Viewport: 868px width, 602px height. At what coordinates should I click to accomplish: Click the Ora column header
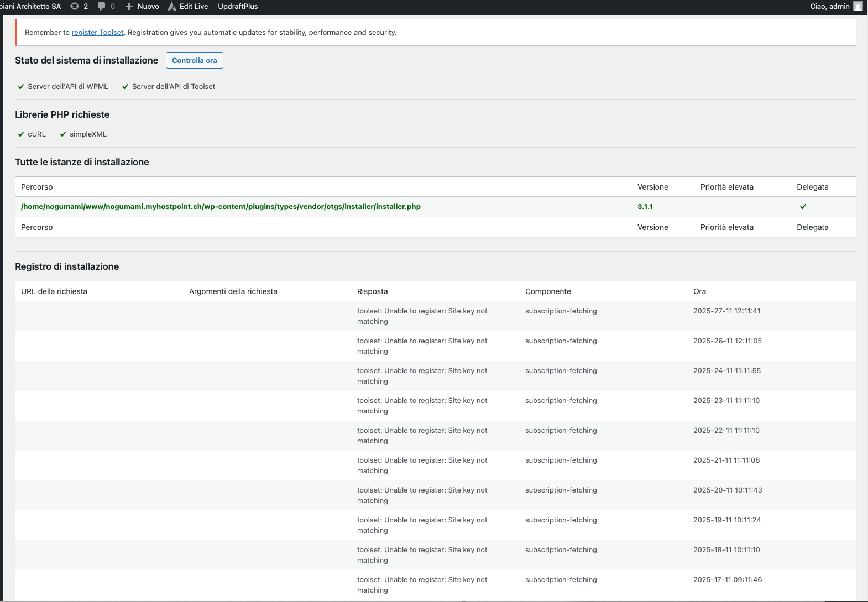pos(699,291)
